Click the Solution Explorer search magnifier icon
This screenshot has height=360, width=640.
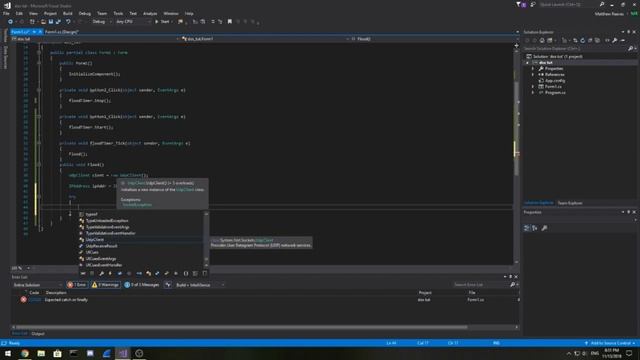coord(630,49)
